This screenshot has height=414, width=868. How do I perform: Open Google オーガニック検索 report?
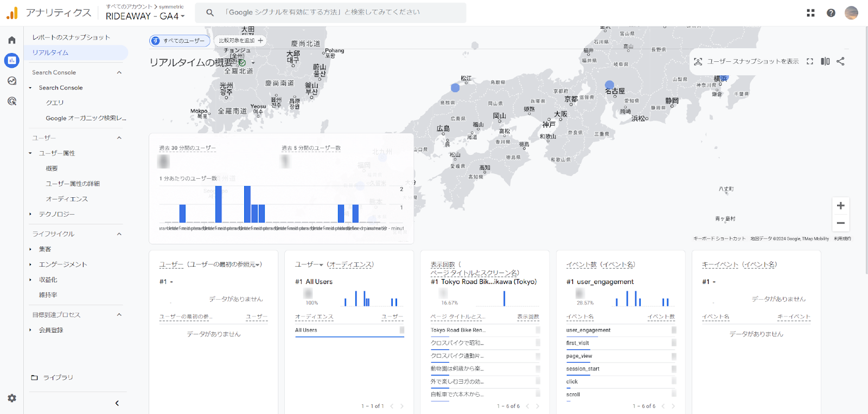(86, 118)
